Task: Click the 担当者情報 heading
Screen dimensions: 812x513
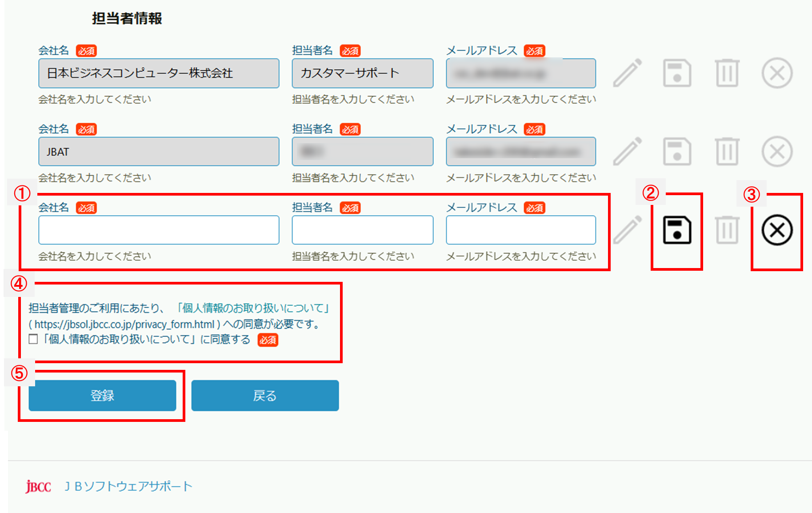Action: (127, 18)
